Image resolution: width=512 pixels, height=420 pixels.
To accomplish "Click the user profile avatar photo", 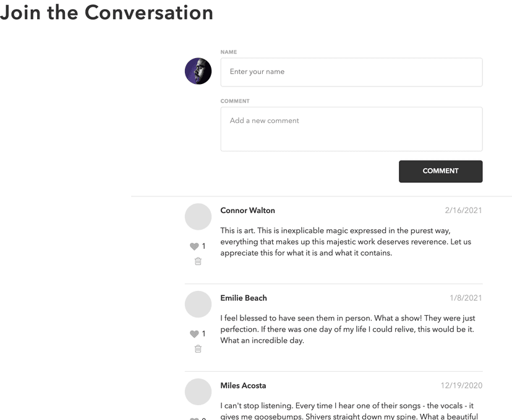I will click(x=198, y=71).
